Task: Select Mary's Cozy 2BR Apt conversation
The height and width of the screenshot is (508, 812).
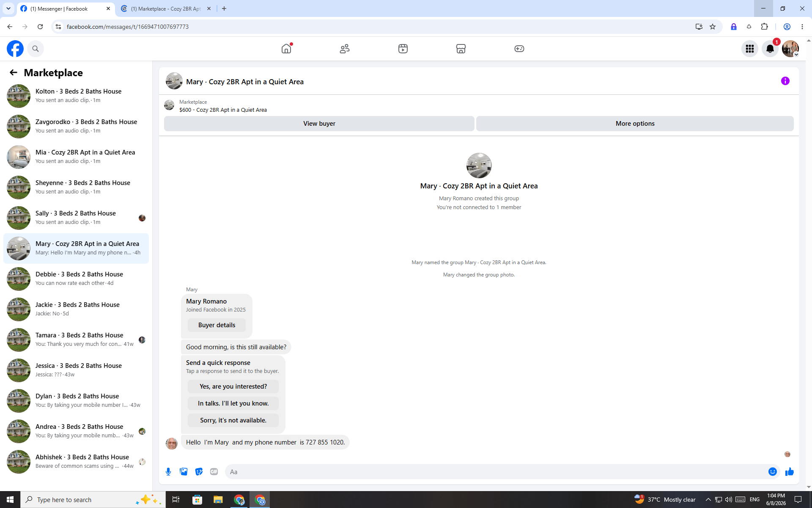Action: pos(76,248)
